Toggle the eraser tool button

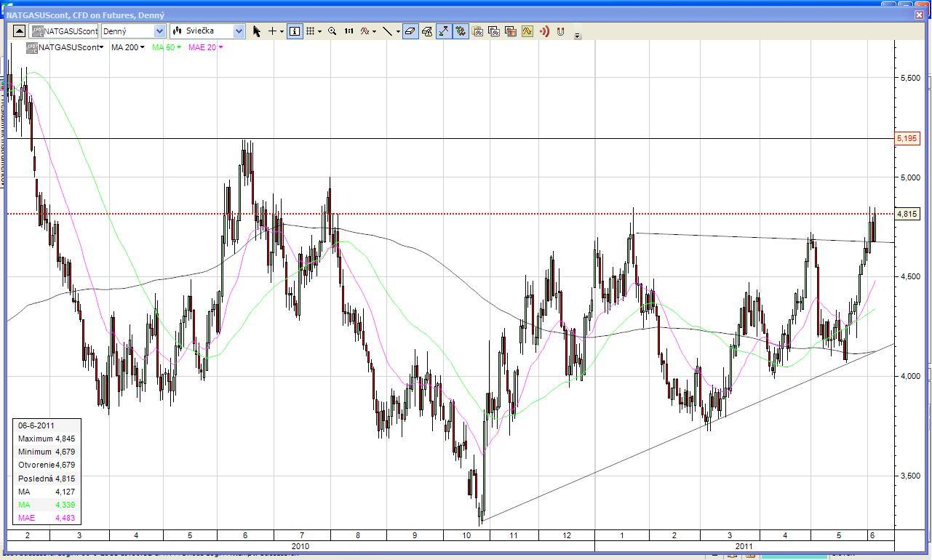pos(410,31)
